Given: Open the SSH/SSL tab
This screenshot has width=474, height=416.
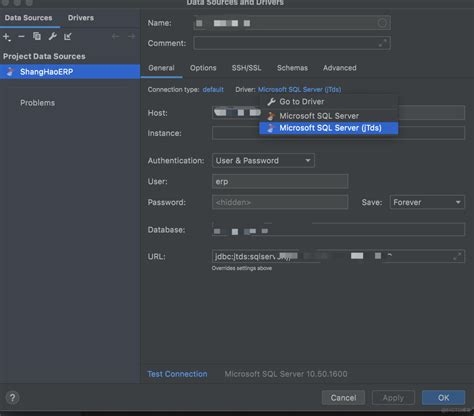Looking at the screenshot, I should [x=246, y=68].
